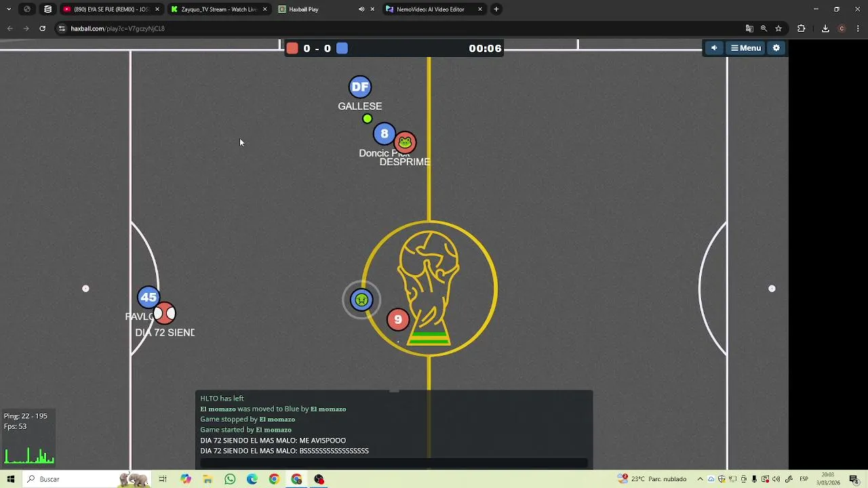Open Microsoft Edge from the taskbar
The height and width of the screenshot is (488, 868).
click(252, 479)
